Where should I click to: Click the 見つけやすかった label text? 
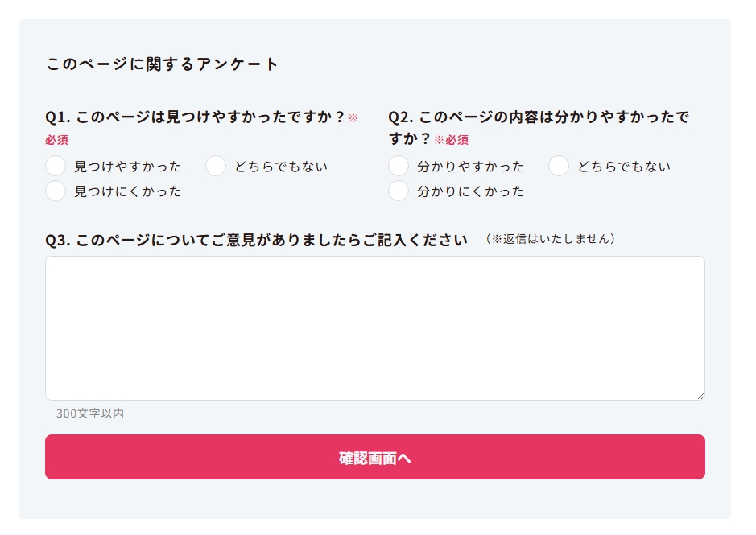click(127, 167)
